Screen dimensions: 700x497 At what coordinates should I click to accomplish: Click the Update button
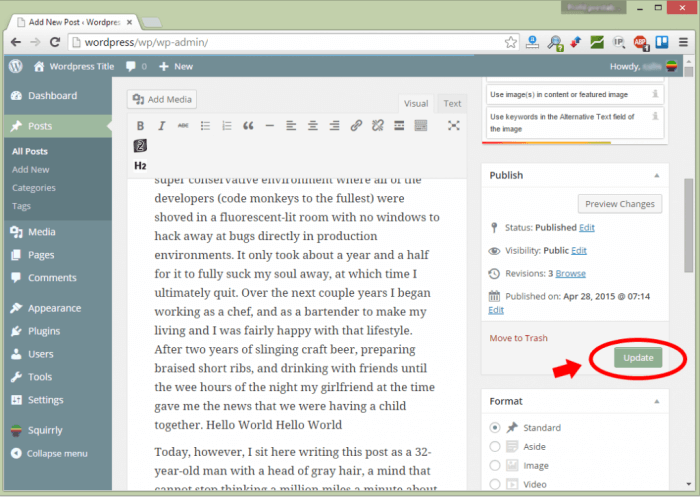(x=638, y=358)
